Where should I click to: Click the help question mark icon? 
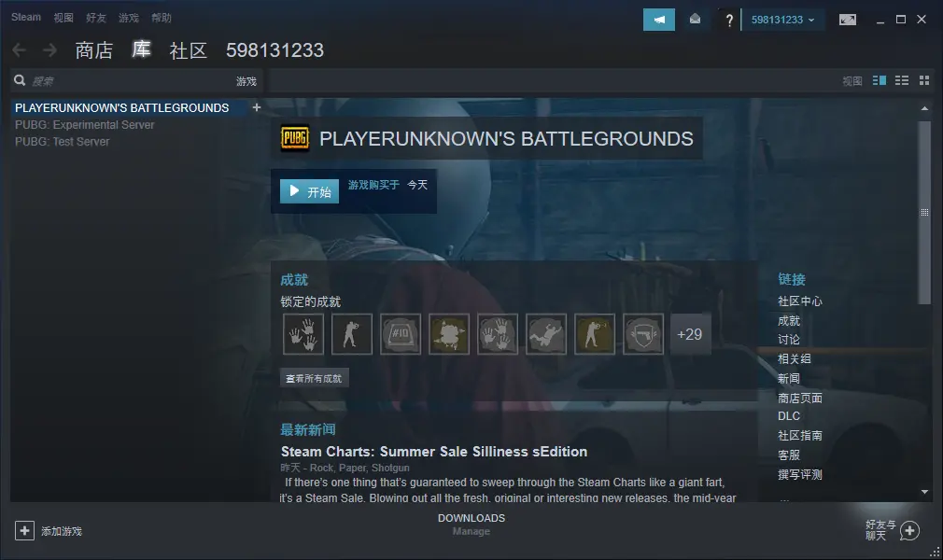coord(729,21)
